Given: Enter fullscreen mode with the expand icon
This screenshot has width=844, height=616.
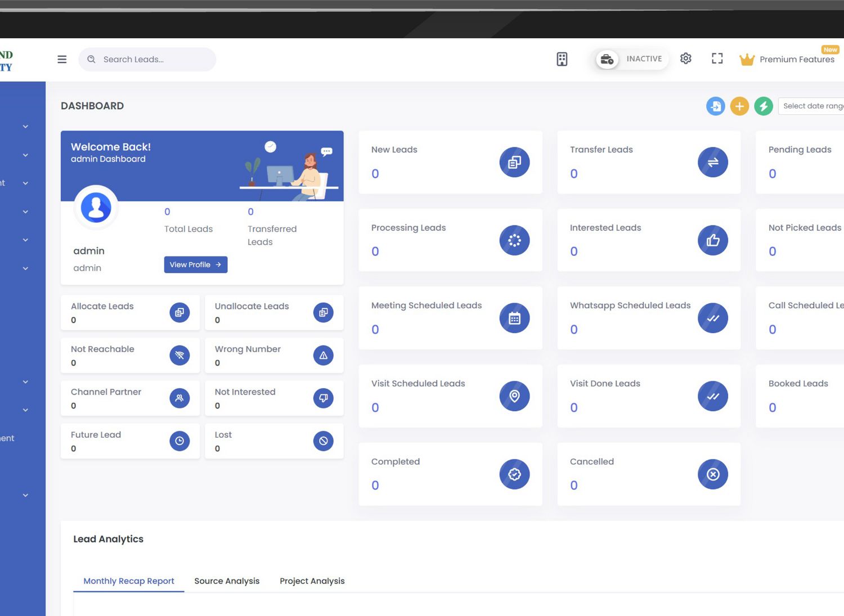Looking at the screenshot, I should click(717, 59).
